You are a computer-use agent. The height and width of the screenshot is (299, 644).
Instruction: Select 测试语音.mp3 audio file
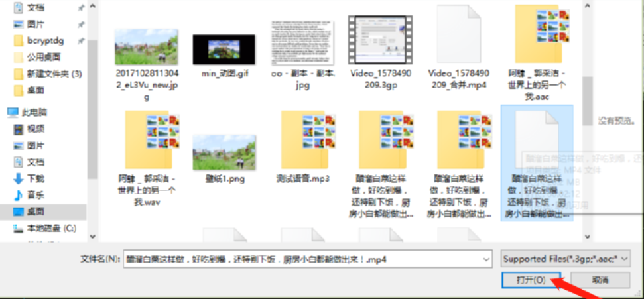tap(302, 147)
